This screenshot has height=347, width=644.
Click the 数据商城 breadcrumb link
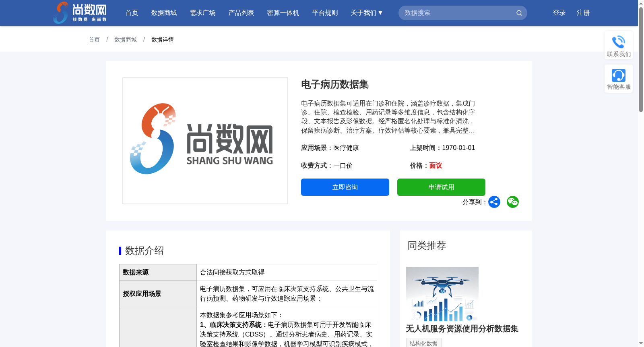126,39
